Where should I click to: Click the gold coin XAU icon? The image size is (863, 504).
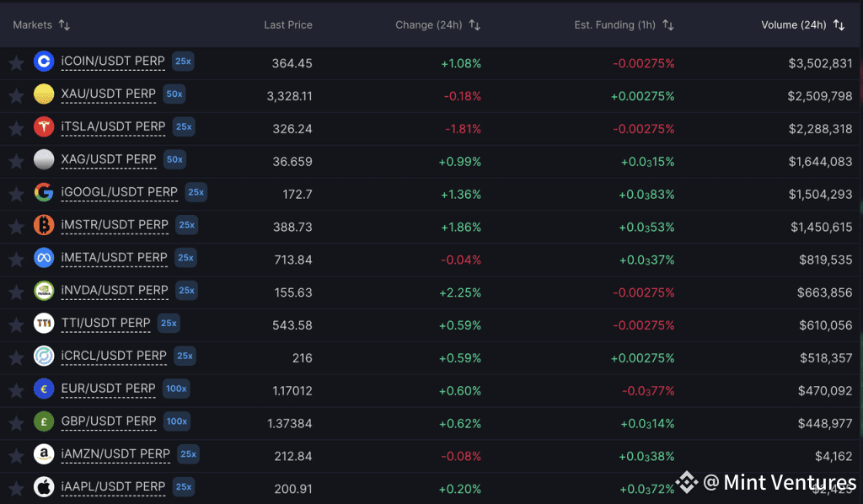coord(44,94)
